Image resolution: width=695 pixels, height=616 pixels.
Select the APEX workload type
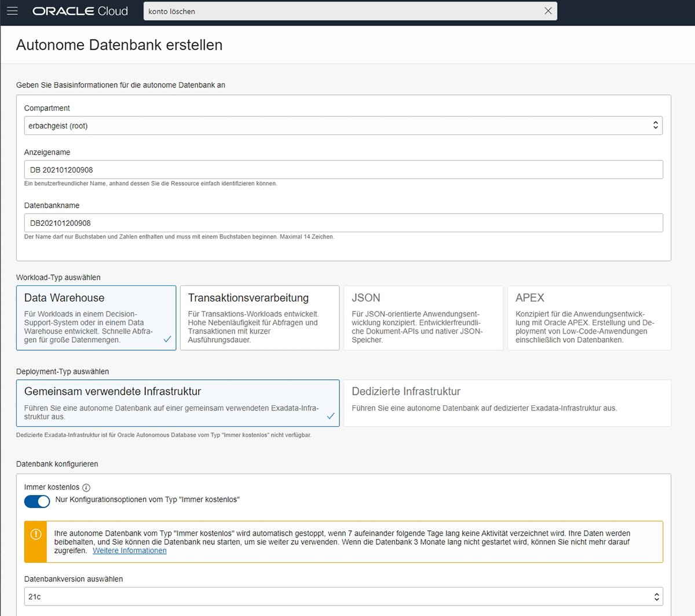tap(588, 318)
